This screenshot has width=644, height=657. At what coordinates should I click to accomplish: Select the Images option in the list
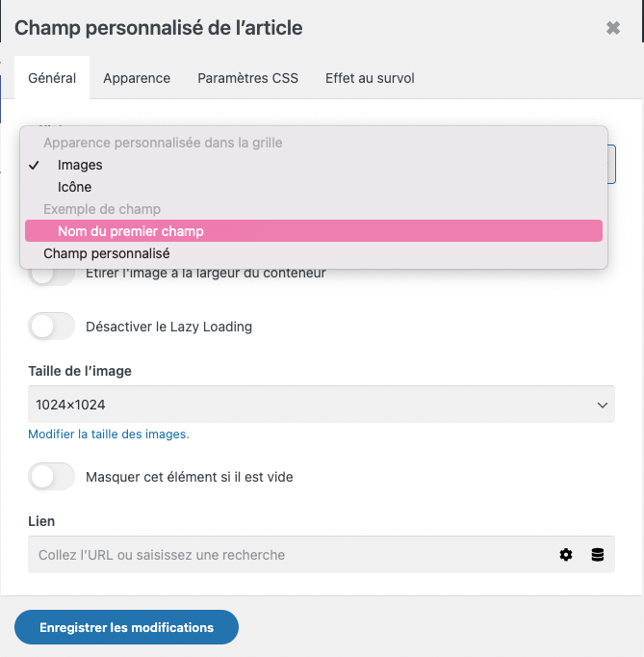[x=80, y=165]
